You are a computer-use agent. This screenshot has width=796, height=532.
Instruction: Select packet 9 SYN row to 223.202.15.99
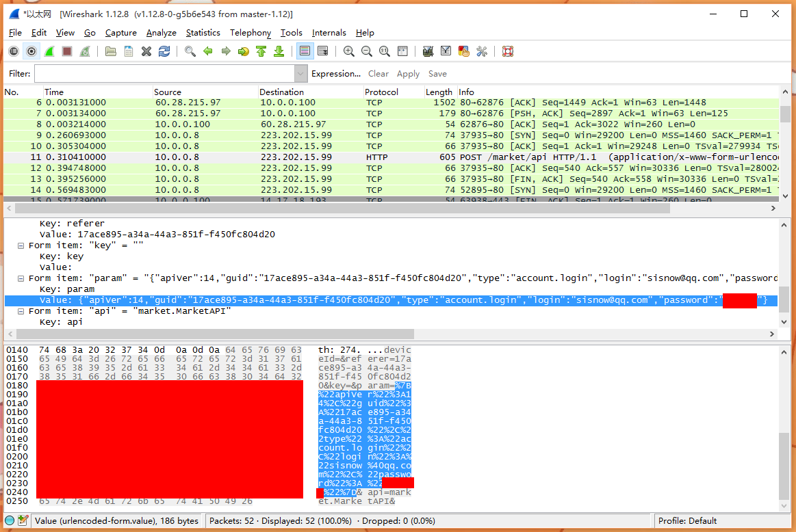click(391, 135)
